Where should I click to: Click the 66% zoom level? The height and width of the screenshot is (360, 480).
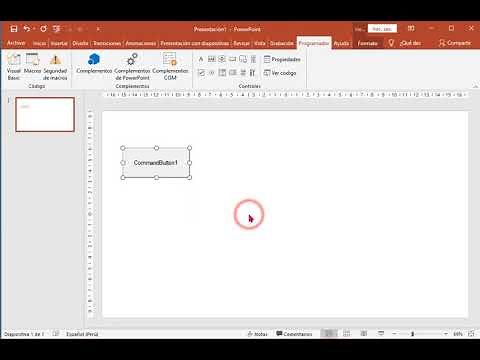click(x=458, y=334)
